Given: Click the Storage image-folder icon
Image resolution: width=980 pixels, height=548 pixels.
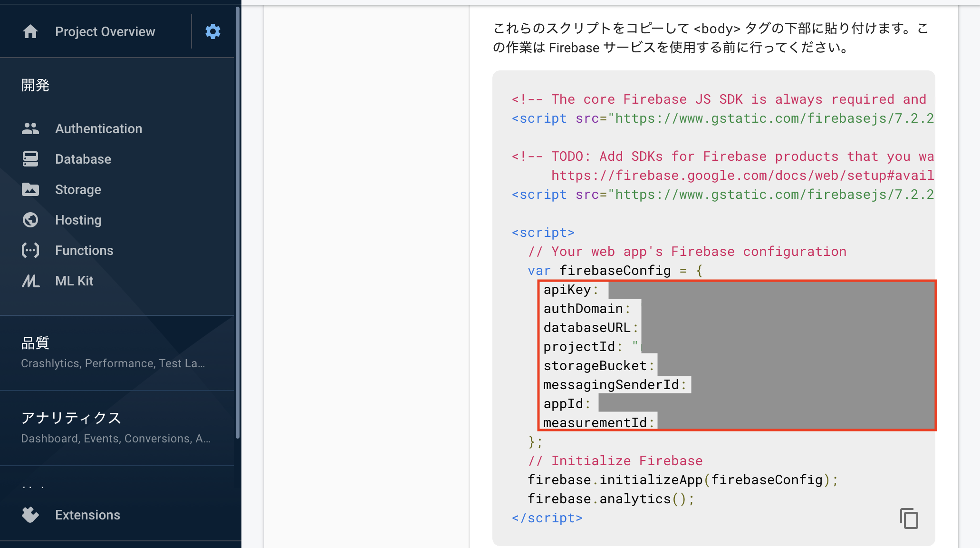Looking at the screenshot, I should coord(30,189).
